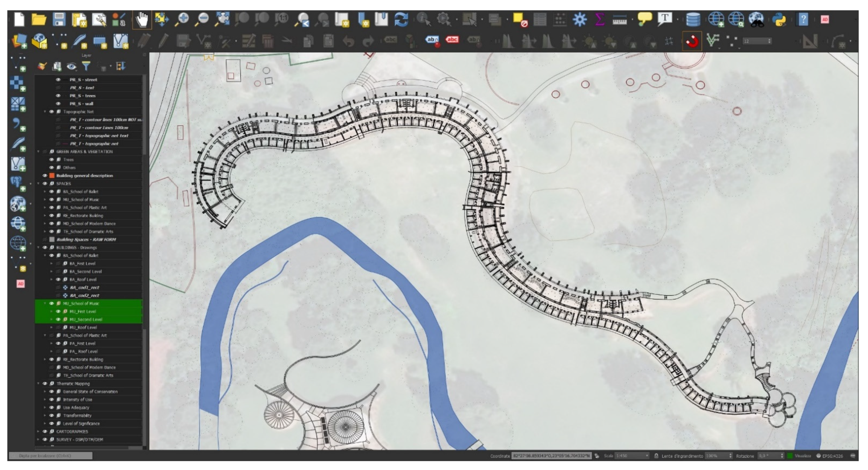Click filter legend icon in Layer panel

pos(86,66)
